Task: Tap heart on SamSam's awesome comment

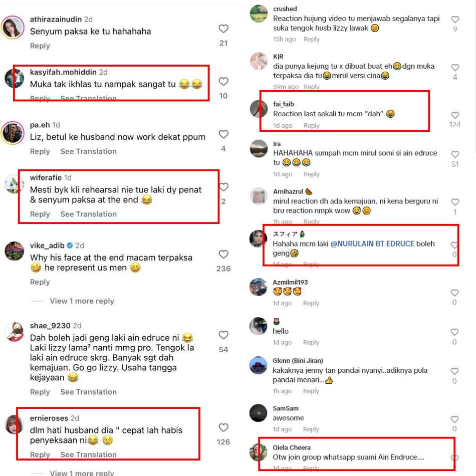Action: [454, 419]
